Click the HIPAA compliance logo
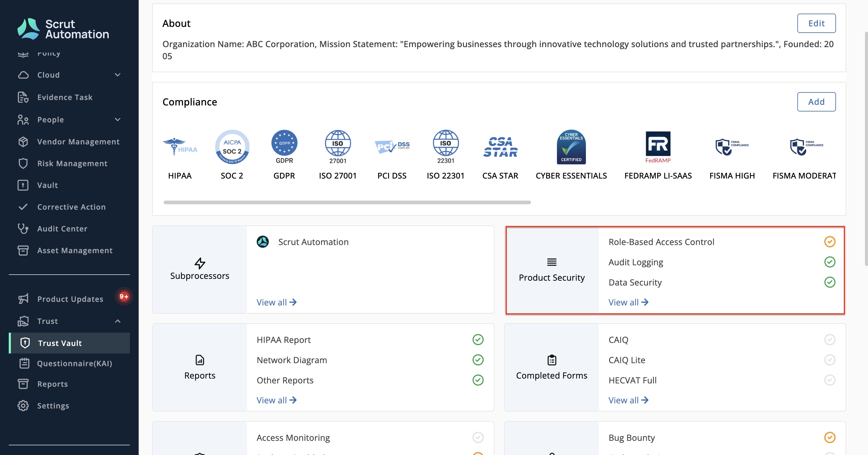Image resolution: width=868 pixels, height=455 pixels. (180, 147)
